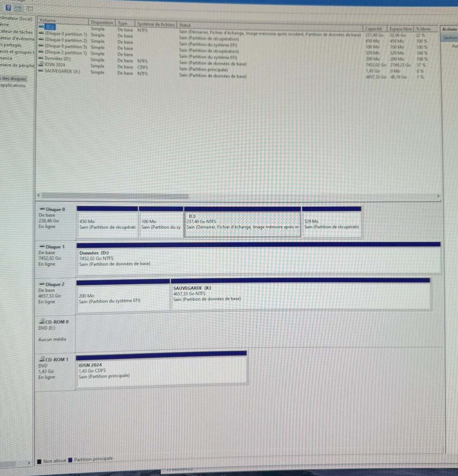Click the Disque 0 disk icon
This screenshot has width=458, height=476.
42,209
